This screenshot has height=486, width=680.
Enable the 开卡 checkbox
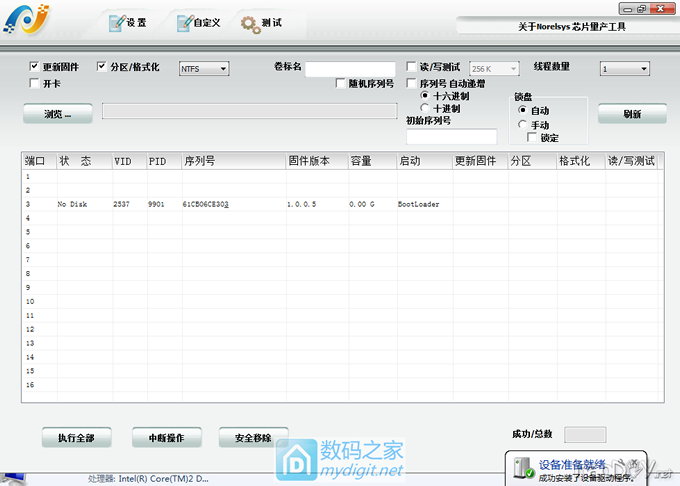click(x=35, y=83)
